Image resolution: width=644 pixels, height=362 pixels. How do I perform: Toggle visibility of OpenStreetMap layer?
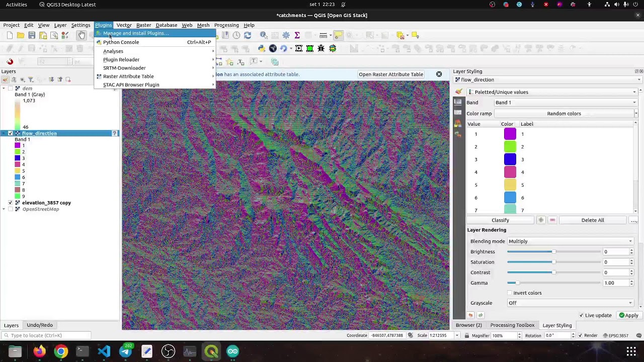pos(11,209)
